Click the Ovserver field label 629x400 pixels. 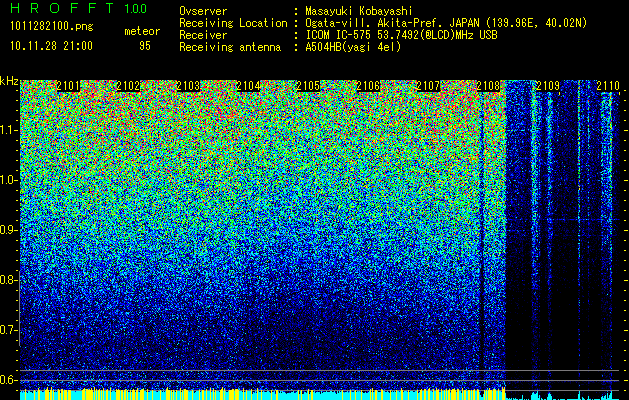(203, 11)
